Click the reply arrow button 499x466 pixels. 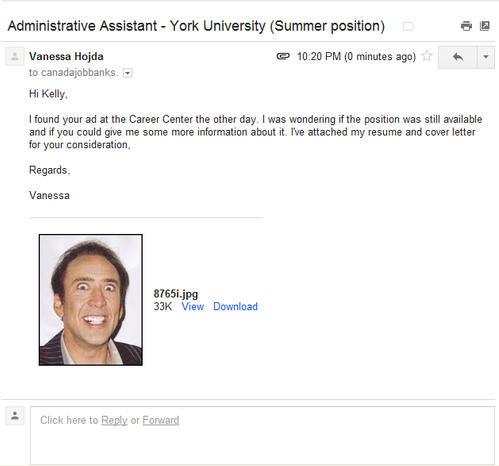click(x=458, y=57)
